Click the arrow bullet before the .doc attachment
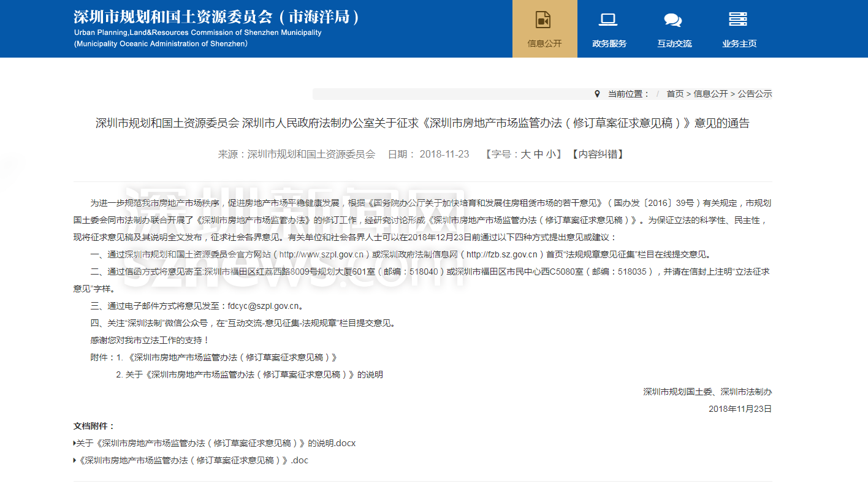Screen dimensions: 868x486 [x=75, y=460]
